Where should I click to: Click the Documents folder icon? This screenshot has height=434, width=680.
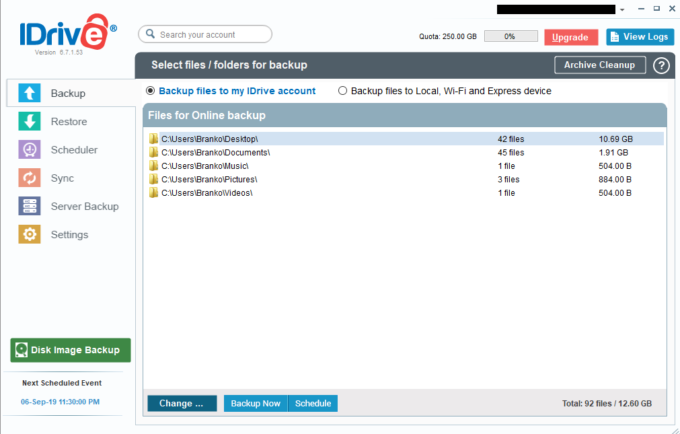click(153, 152)
